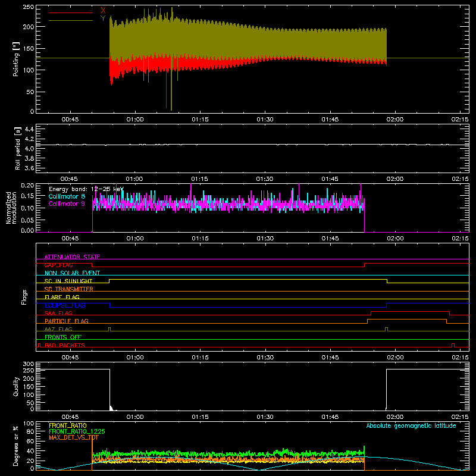The height and width of the screenshot is (476, 476).
Task: Click the green FRONTS_OFF label
Action: pyautogui.click(x=63, y=337)
